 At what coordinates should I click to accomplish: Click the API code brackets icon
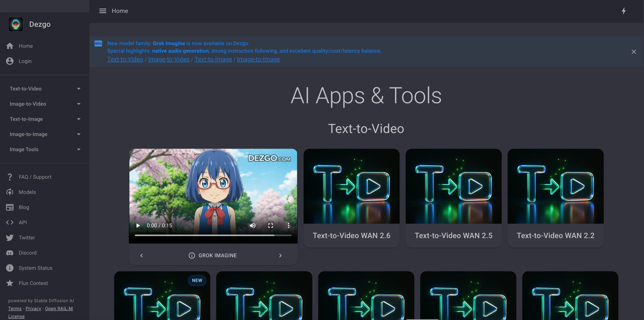[x=10, y=223]
